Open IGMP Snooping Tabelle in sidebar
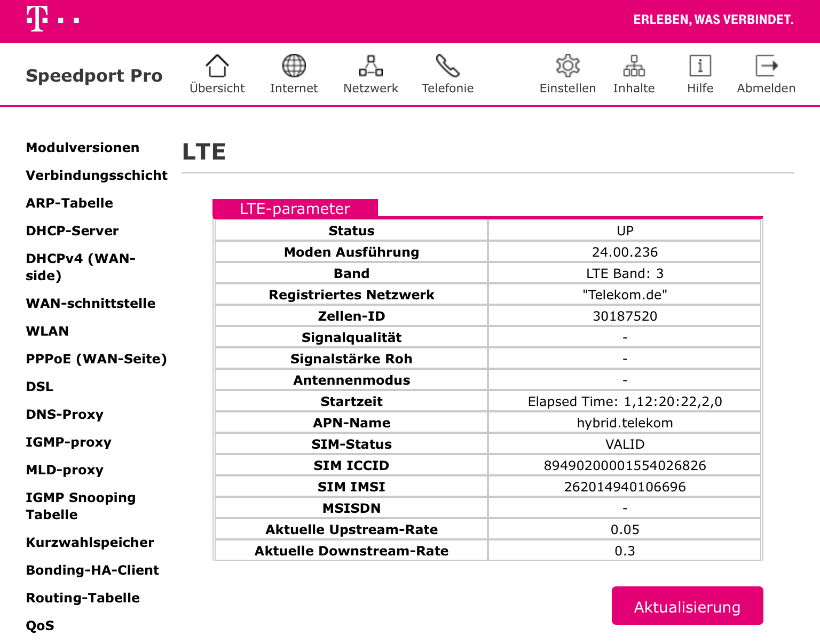This screenshot has height=644, width=820. [x=81, y=506]
